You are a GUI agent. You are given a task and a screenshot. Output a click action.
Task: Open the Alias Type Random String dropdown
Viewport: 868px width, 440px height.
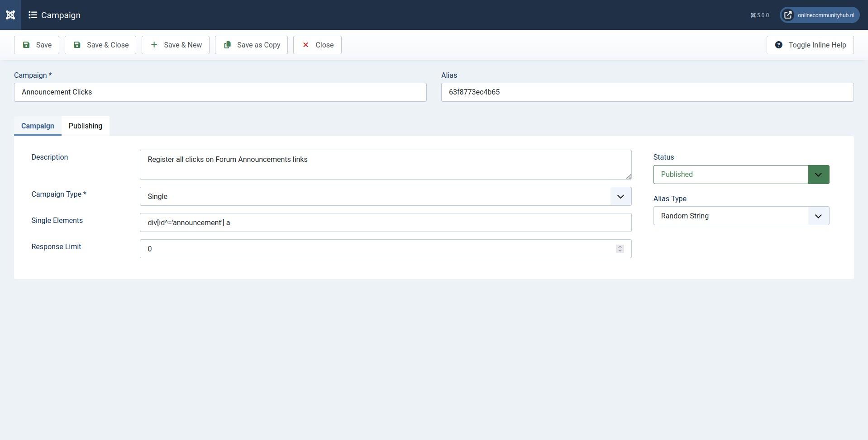741,216
